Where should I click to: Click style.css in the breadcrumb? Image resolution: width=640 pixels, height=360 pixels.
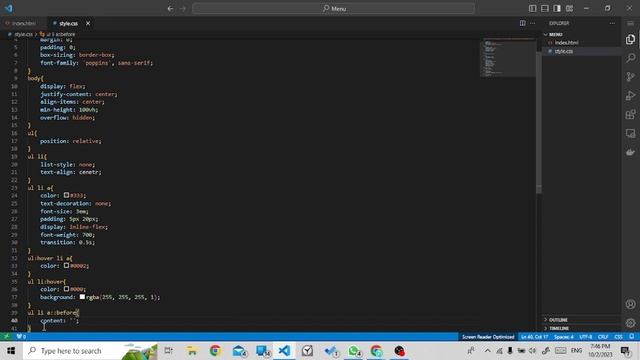23,34
